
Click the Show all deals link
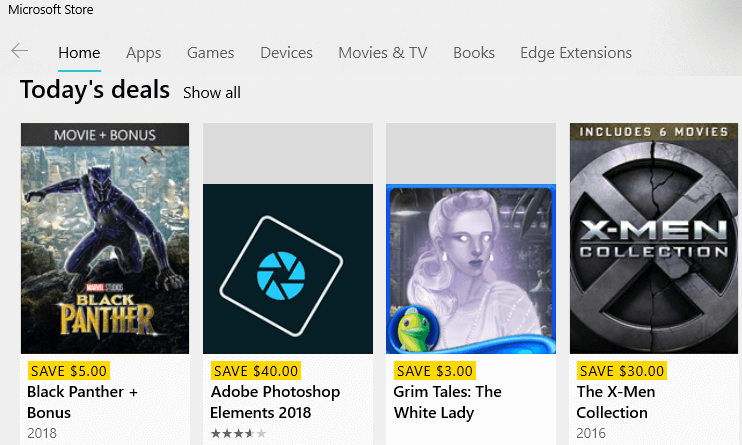tap(212, 93)
